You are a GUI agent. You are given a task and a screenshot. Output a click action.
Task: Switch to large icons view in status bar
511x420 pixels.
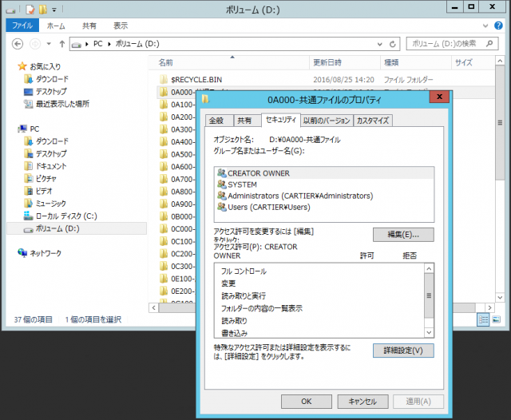[497, 319]
